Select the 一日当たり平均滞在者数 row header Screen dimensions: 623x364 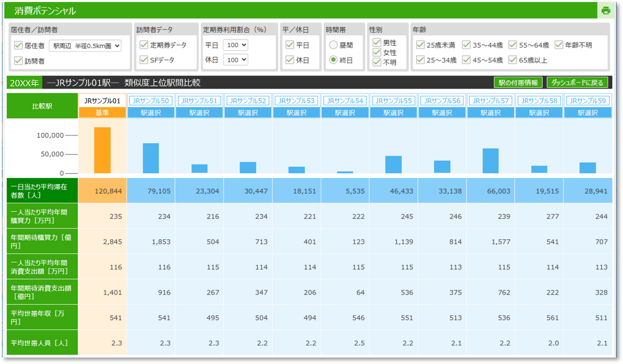click(x=42, y=191)
